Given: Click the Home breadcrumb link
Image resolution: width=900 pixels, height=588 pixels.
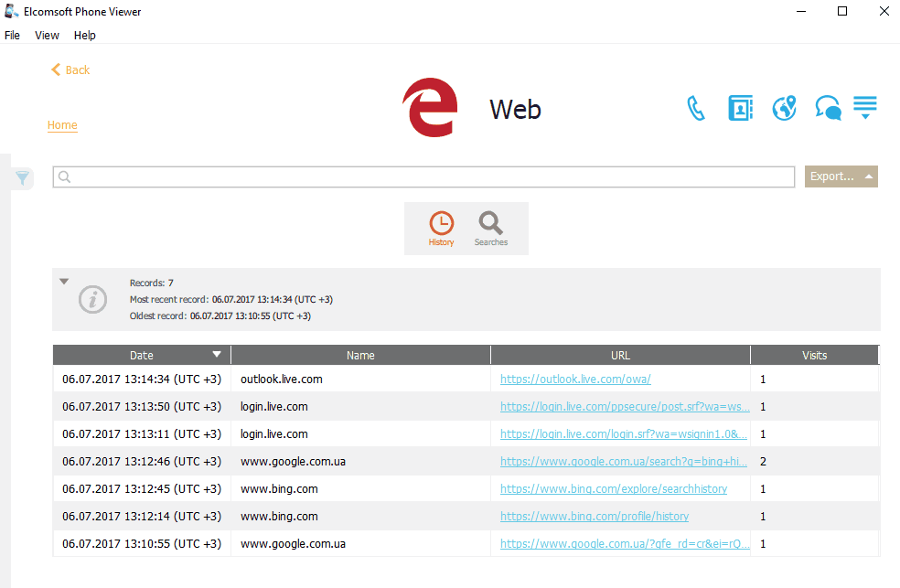Looking at the screenshot, I should click(x=62, y=125).
